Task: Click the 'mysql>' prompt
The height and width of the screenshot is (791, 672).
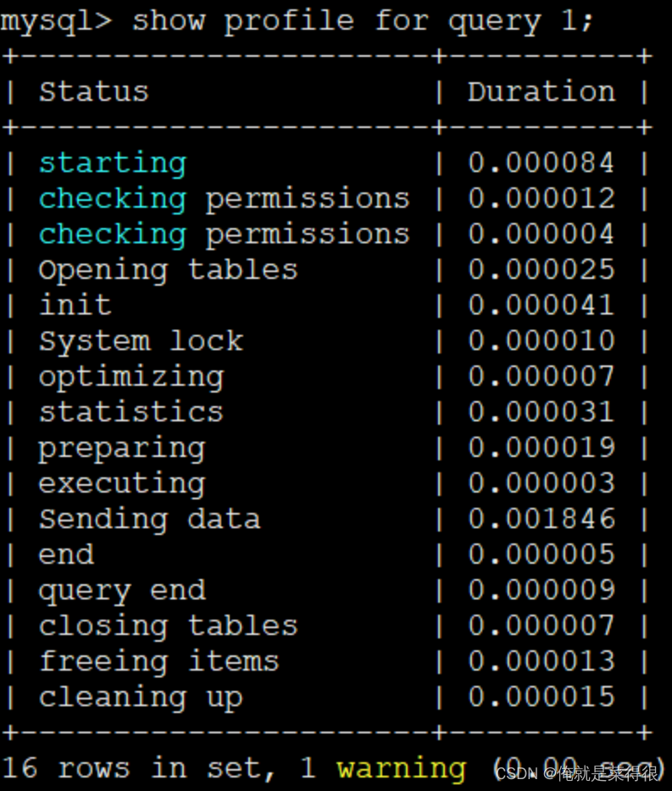Action: 56,23
